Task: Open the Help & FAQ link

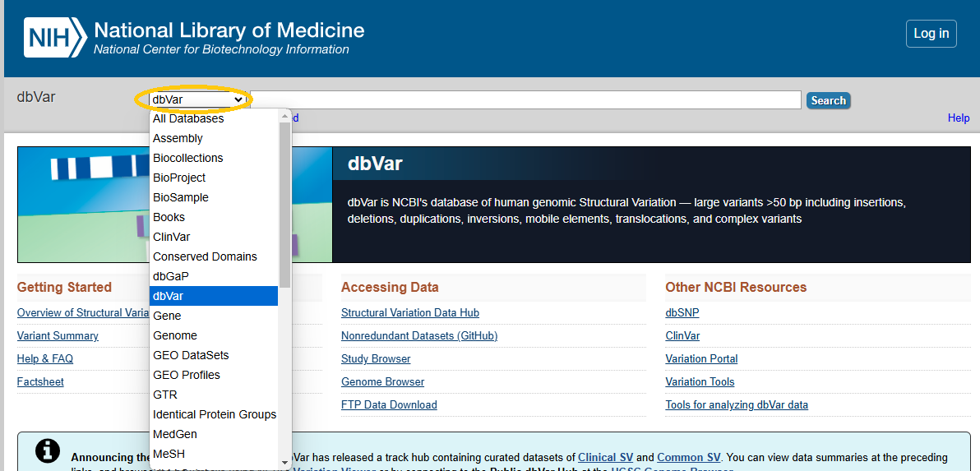Action: coord(45,358)
